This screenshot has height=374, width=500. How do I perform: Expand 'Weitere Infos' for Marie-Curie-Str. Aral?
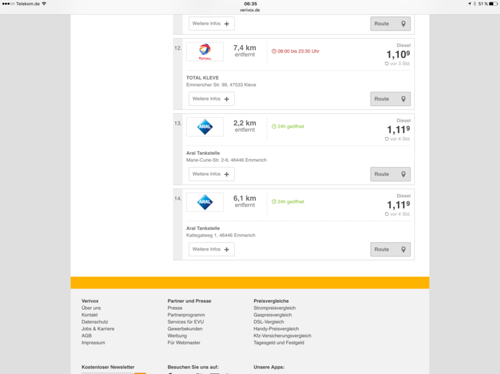[x=212, y=174]
